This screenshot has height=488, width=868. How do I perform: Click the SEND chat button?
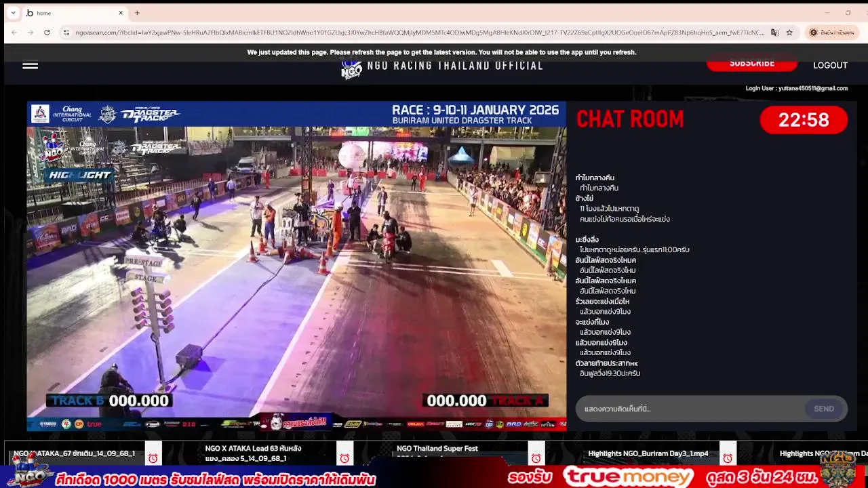tap(824, 409)
